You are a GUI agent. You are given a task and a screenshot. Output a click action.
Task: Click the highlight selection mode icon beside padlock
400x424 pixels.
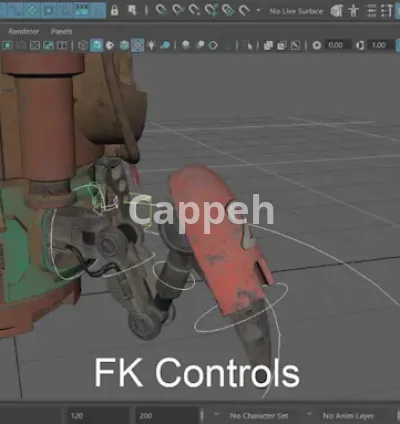tap(132, 10)
